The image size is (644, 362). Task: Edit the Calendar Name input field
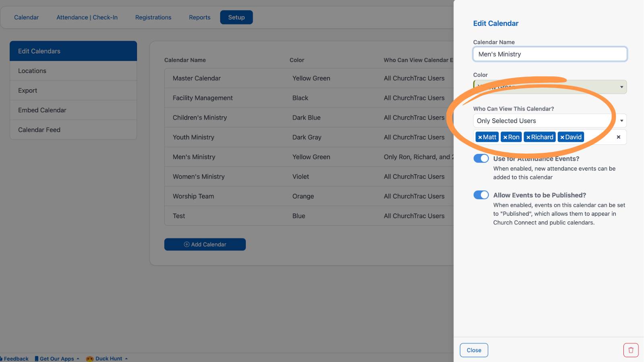[550, 54]
